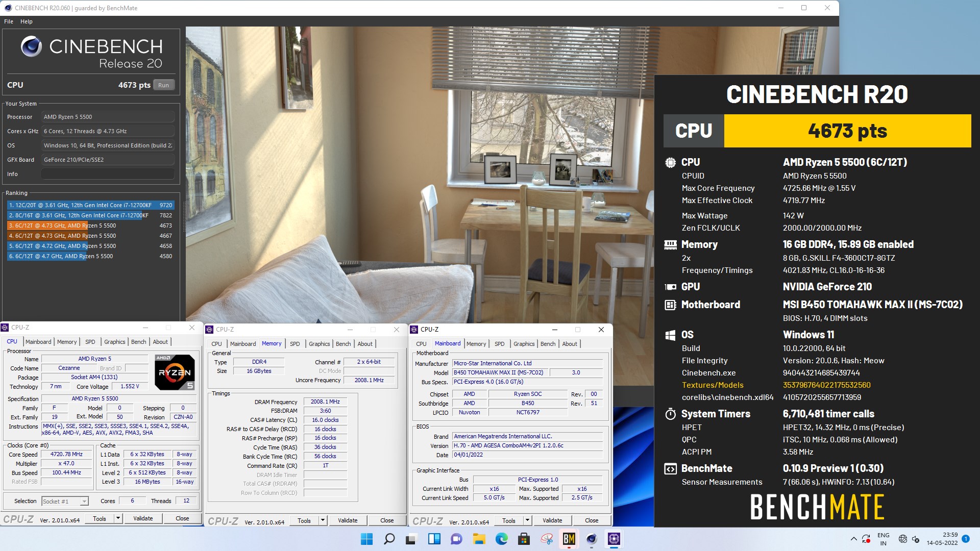The image size is (980, 551).
Task: Expand the Socket #1 selection dropdown
Action: 85,502
